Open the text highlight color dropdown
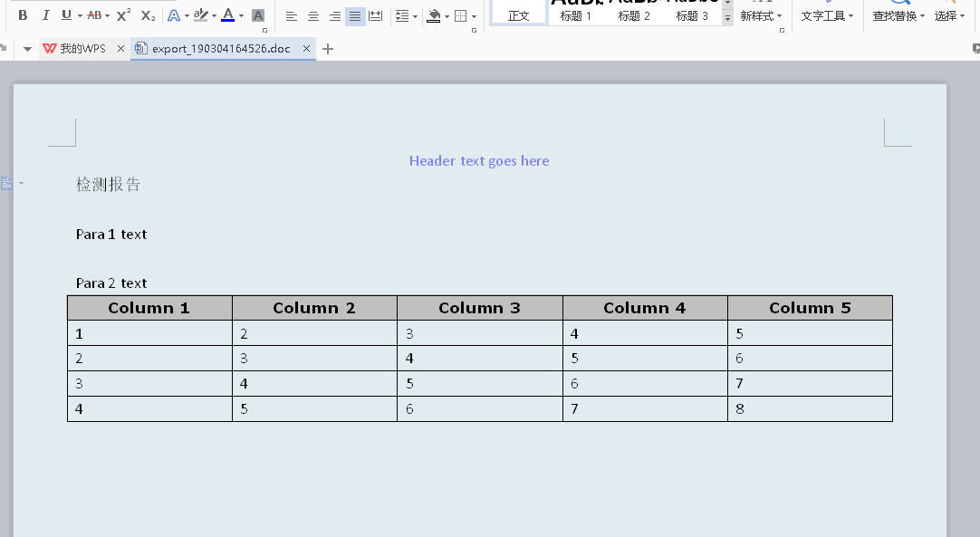This screenshot has height=537, width=980. [x=213, y=14]
